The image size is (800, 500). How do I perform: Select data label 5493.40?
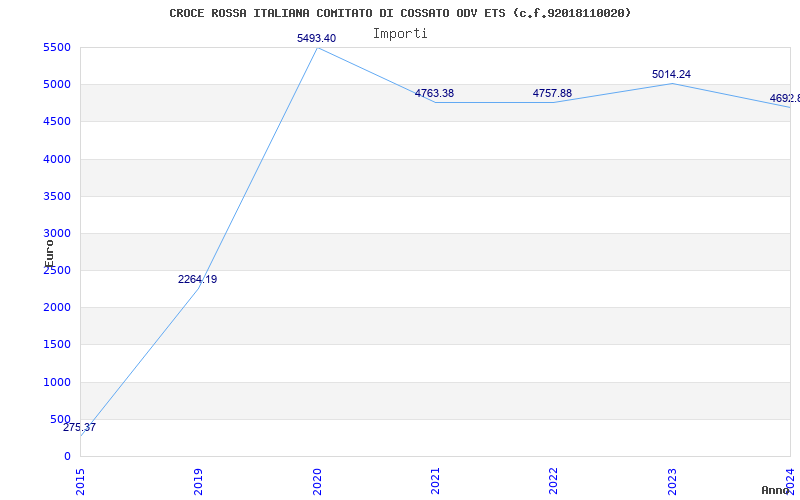click(x=316, y=38)
